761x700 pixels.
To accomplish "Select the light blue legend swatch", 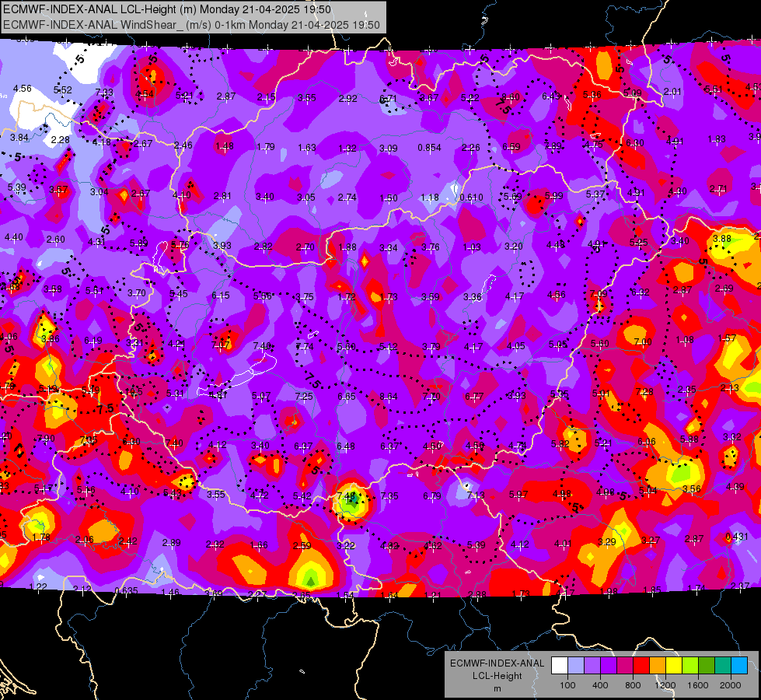I will click(575, 666).
